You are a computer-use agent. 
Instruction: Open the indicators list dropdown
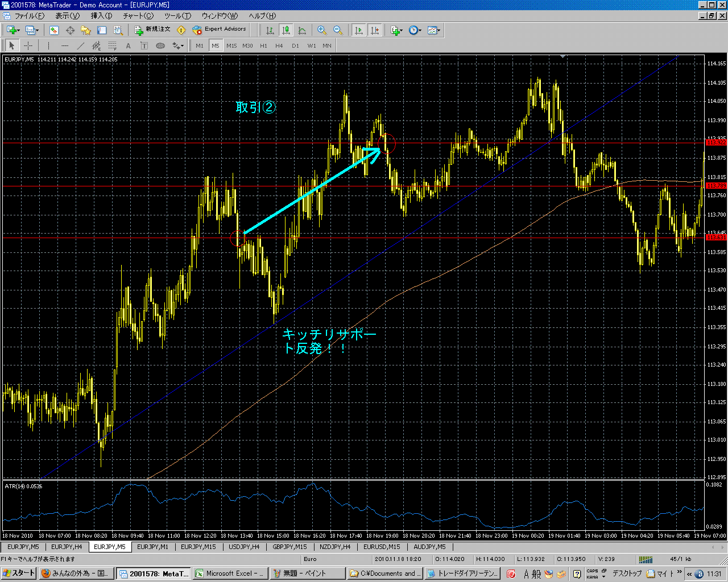point(396,30)
